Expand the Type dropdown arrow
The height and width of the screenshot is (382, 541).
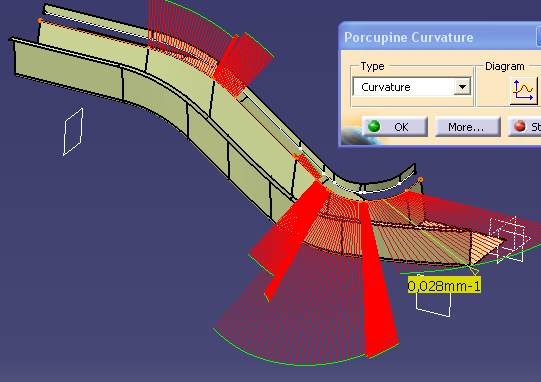[462, 87]
